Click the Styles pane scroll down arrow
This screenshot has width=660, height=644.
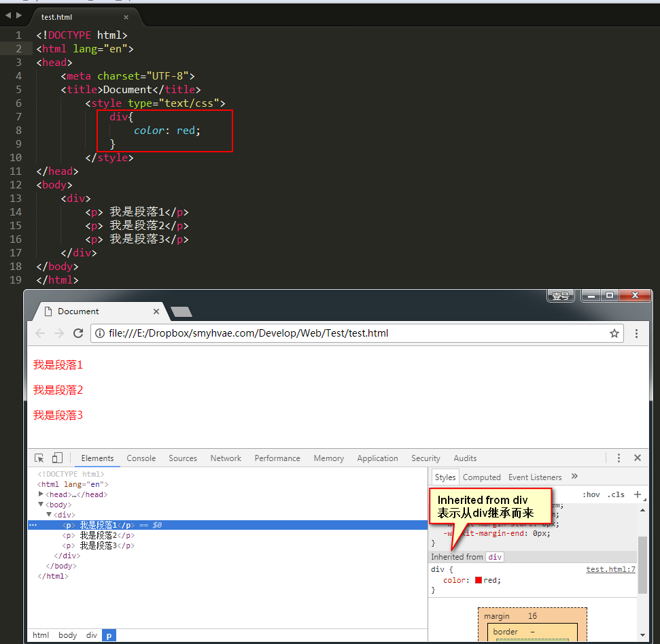(x=642, y=635)
